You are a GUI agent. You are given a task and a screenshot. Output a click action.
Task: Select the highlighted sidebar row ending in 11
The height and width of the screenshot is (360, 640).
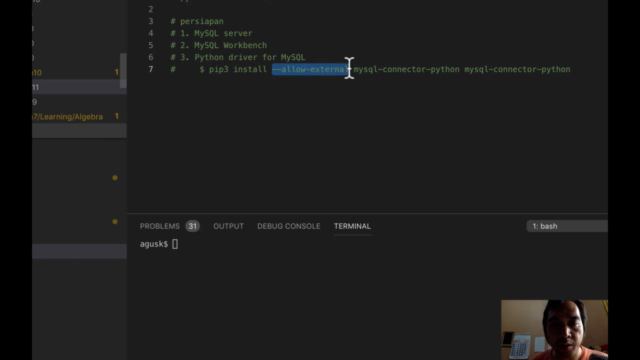pos(79,87)
